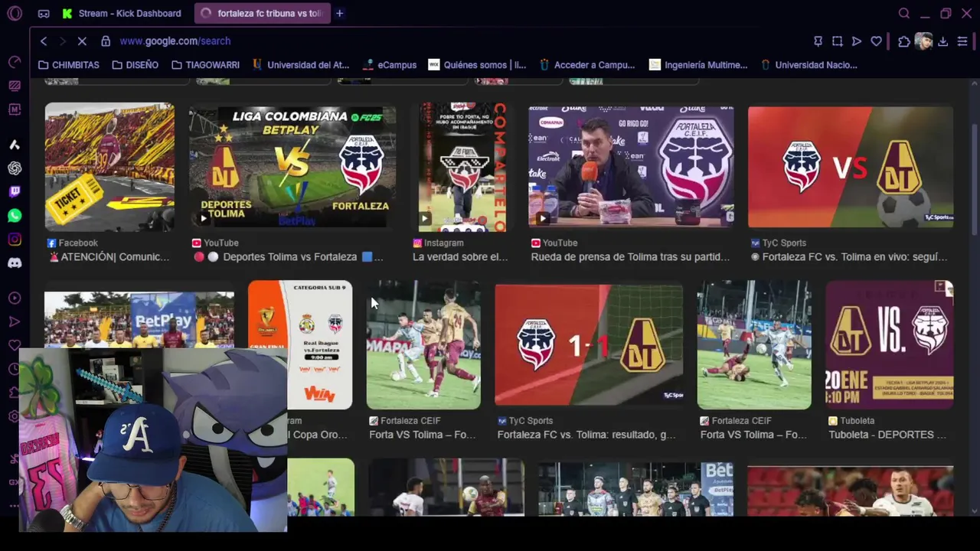Pin this page with the pushpin icon
Image resolution: width=980 pixels, height=551 pixels.
[818, 41]
